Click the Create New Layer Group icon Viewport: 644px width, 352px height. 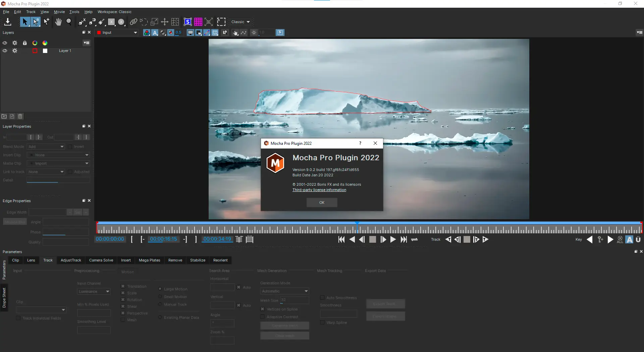tap(4, 116)
